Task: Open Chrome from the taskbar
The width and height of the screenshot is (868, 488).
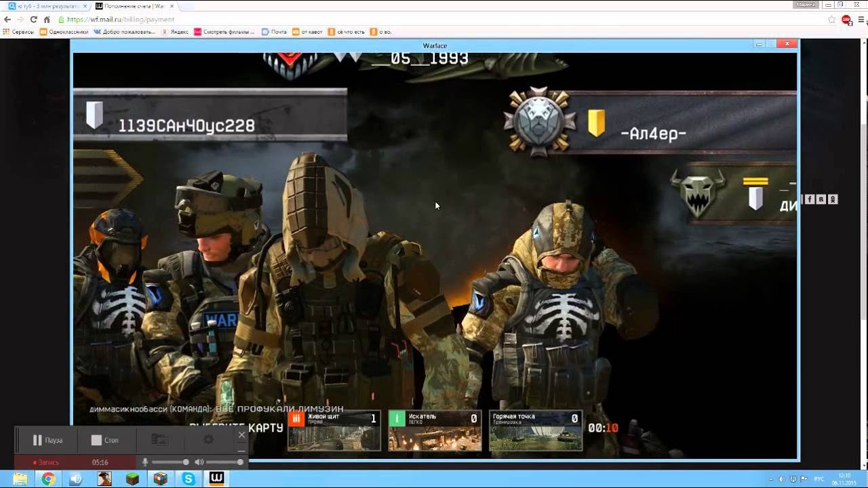Action: pyautogui.click(x=48, y=479)
